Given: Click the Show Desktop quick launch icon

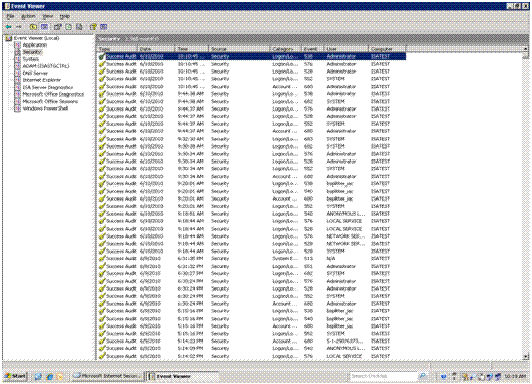Looking at the screenshot, I should coord(38,377).
